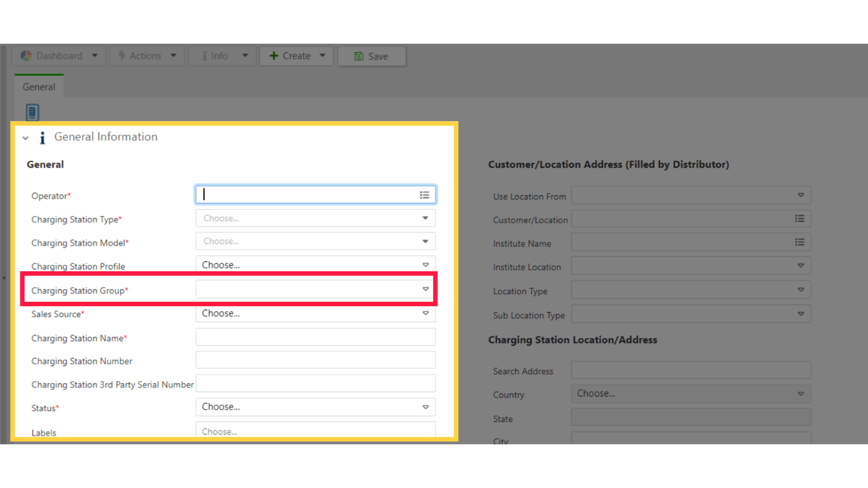The height and width of the screenshot is (488, 868).
Task: Click the Dashboard dropdown arrow
Action: (x=94, y=56)
